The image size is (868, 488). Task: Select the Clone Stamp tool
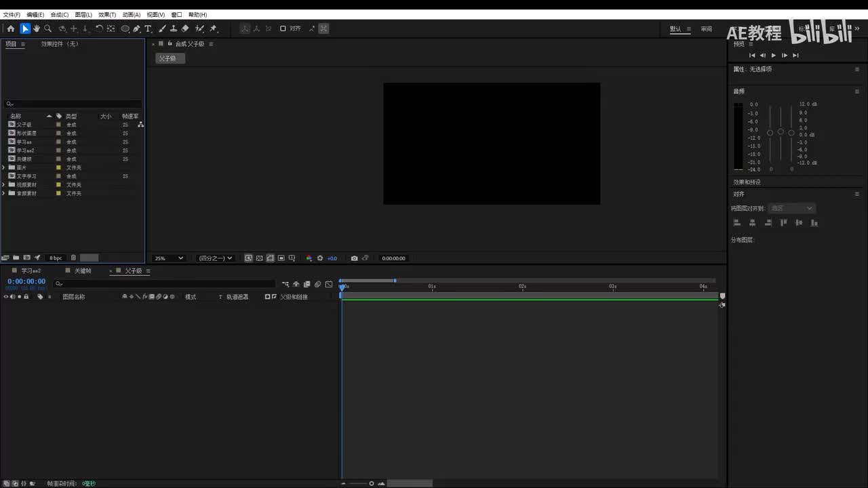tap(174, 28)
